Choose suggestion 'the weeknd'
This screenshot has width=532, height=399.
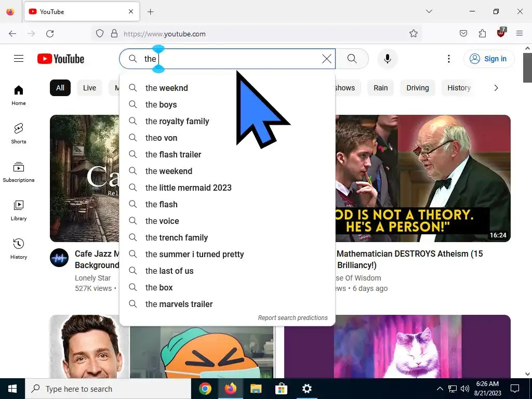point(228,88)
